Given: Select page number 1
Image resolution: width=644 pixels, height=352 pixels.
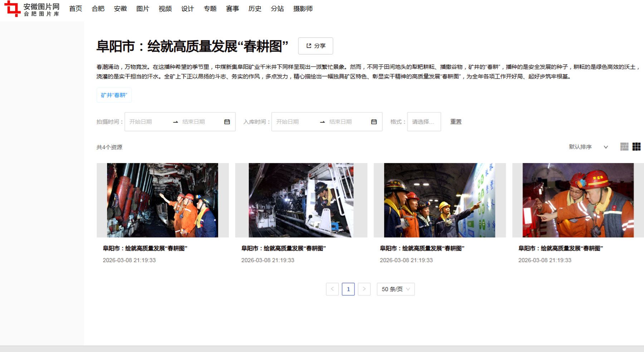Looking at the screenshot, I should [348, 289].
